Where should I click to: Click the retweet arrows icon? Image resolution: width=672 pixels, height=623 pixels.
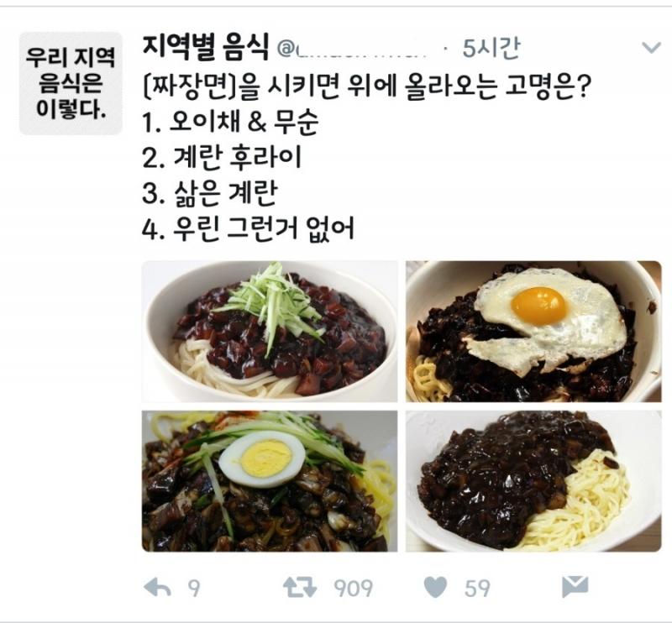(300, 588)
